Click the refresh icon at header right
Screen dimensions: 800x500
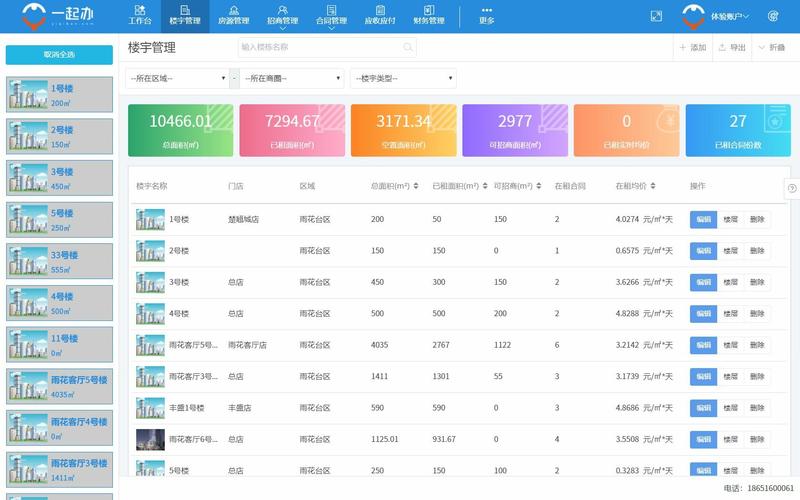(x=772, y=16)
